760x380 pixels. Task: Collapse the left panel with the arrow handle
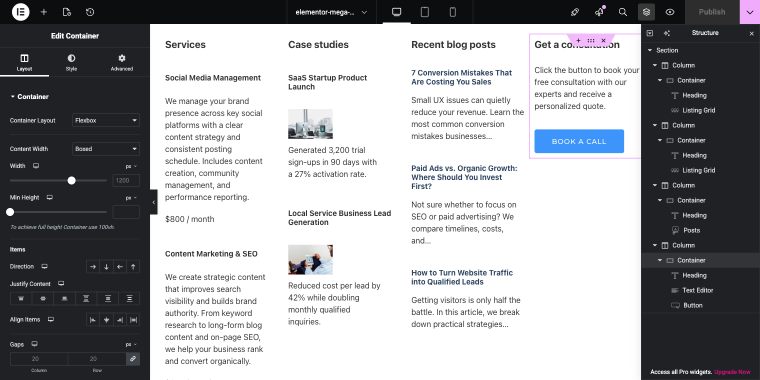tap(154, 202)
